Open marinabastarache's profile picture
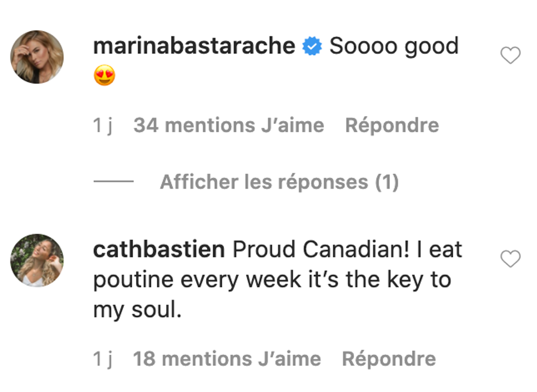 pyautogui.click(x=37, y=57)
